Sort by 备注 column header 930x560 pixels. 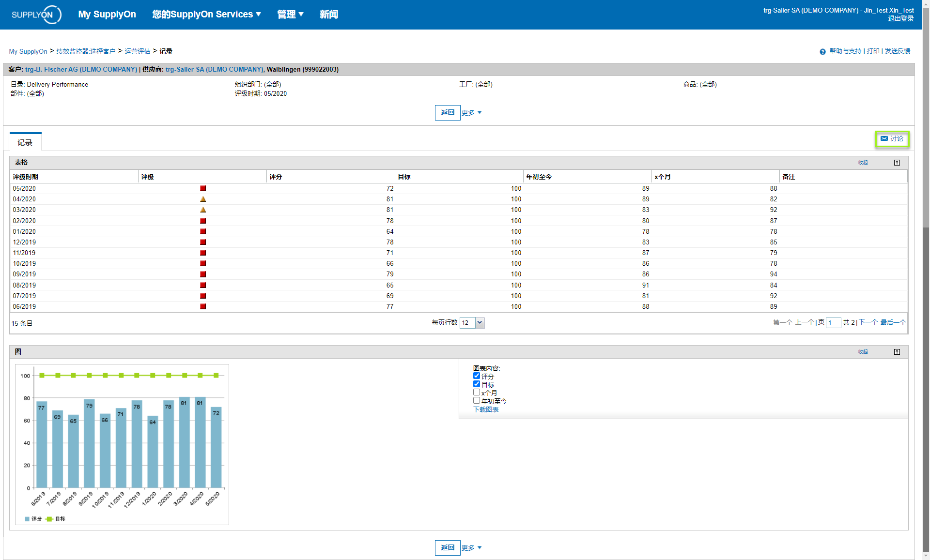[x=843, y=177]
